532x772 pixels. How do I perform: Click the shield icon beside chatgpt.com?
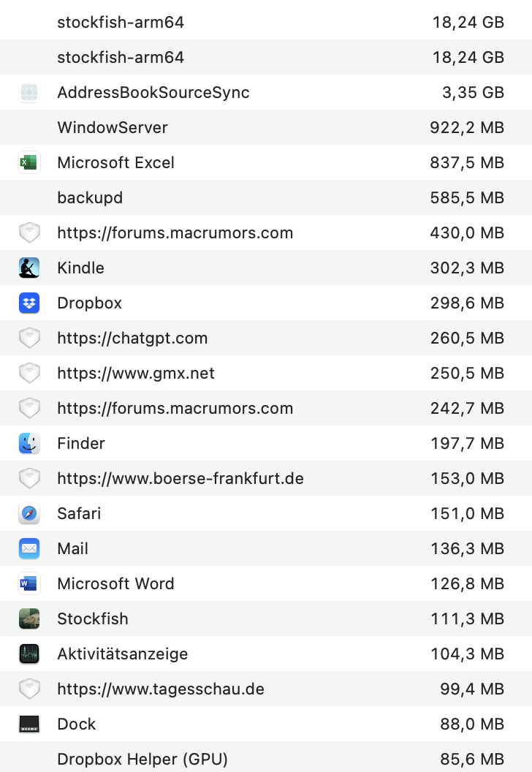point(29,338)
